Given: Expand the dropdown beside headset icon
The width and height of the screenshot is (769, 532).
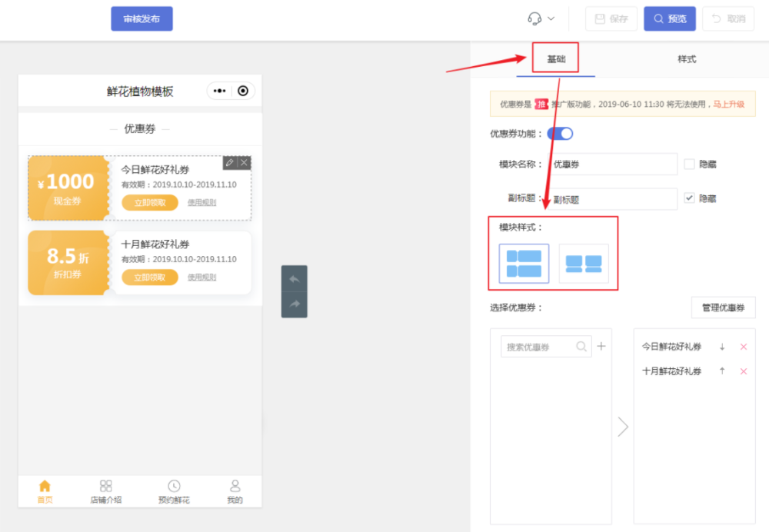Looking at the screenshot, I should (551, 18).
